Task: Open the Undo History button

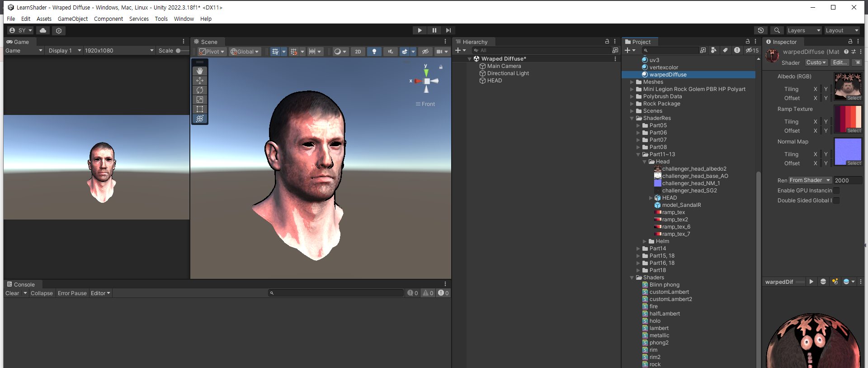Action: (x=761, y=30)
